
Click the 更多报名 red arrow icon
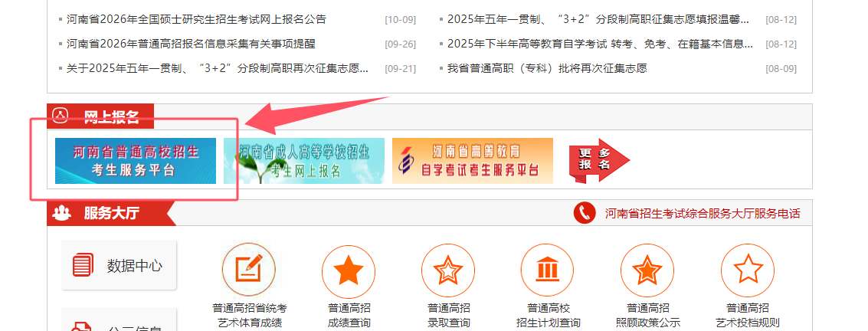(x=600, y=160)
